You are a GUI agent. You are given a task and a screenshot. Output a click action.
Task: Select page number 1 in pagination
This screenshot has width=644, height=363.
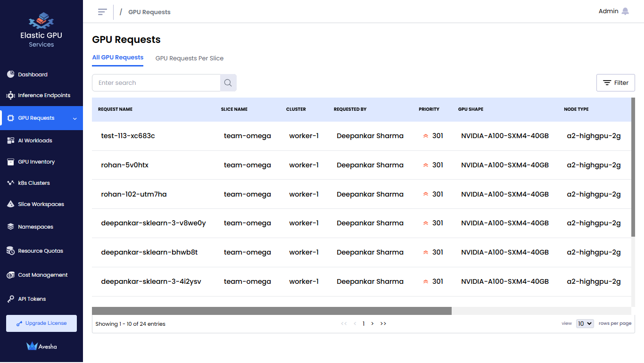coord(363,323)
